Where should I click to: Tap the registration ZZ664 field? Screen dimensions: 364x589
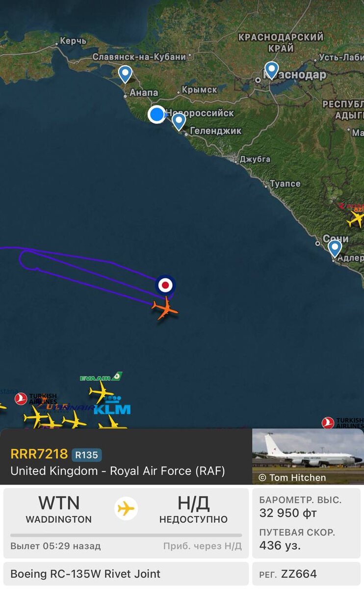point(307,574)
